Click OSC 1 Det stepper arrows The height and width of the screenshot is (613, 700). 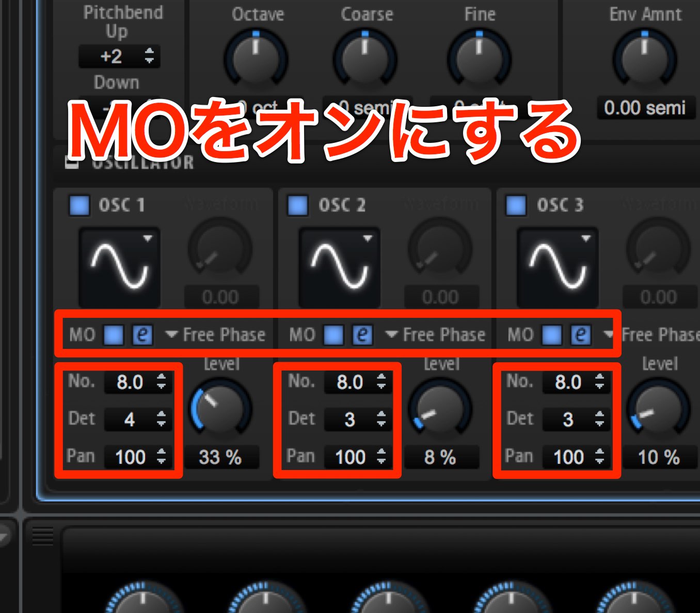pos(162,419)
